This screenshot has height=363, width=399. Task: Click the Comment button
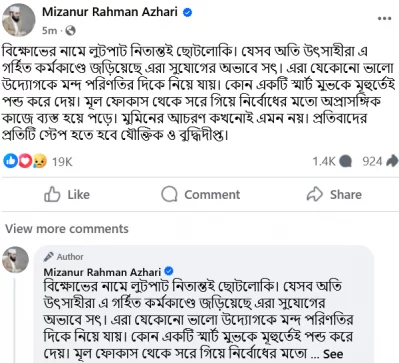(x=201, y=194)
